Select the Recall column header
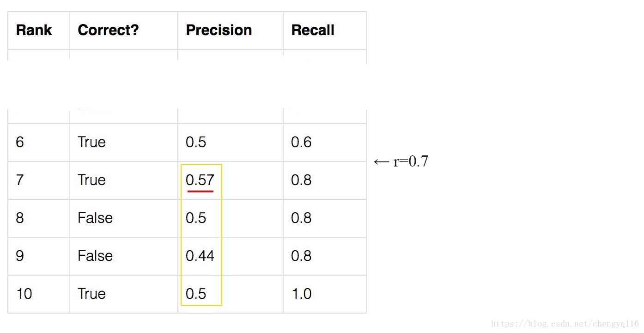Viewport: 644px width, 333px height. [x=312, y=31]
